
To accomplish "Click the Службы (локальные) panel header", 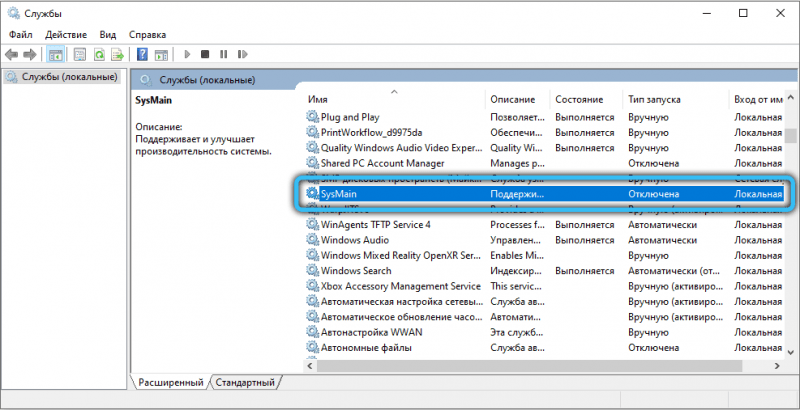I will [208, 80].
